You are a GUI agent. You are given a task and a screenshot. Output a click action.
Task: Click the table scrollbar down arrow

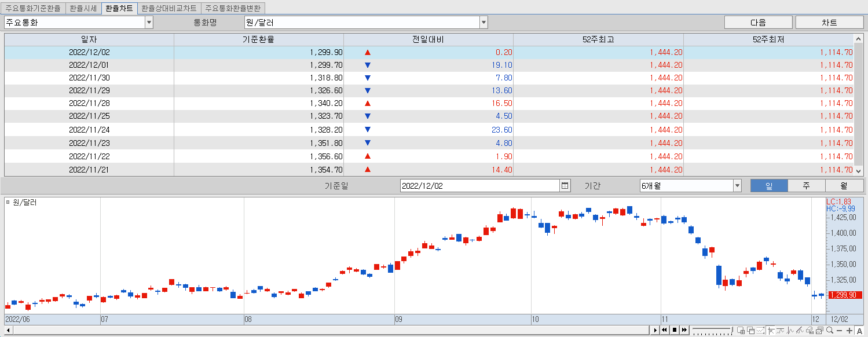(x=858, y=171)
